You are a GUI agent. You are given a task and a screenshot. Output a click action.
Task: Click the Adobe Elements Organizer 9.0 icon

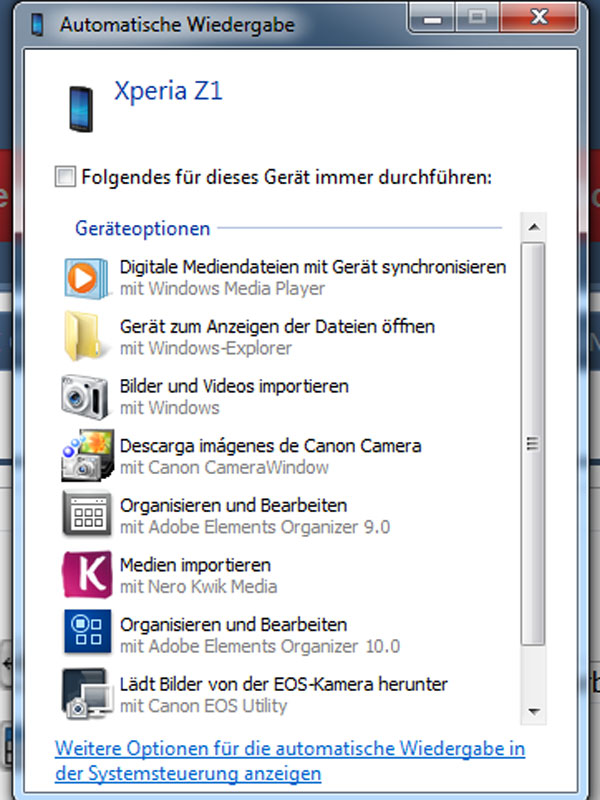[84, 515]
